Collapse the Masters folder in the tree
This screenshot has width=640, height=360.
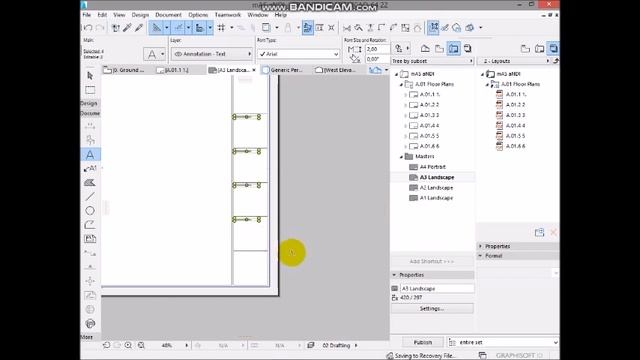pyautogui.click(x=401, y=157)
